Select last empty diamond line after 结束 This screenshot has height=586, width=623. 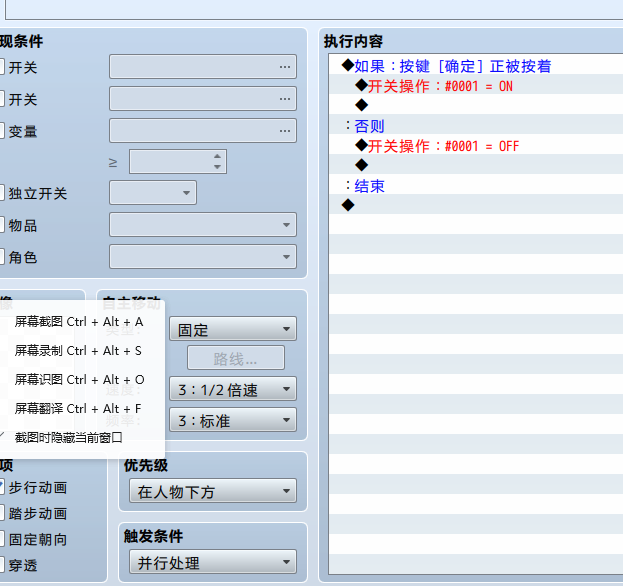[476, 205]
